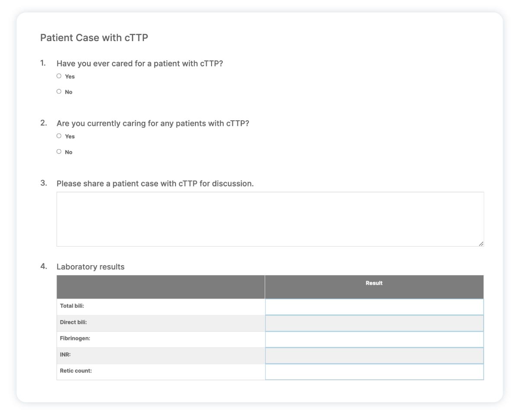Focus the Total bili result field

(374, 307)
